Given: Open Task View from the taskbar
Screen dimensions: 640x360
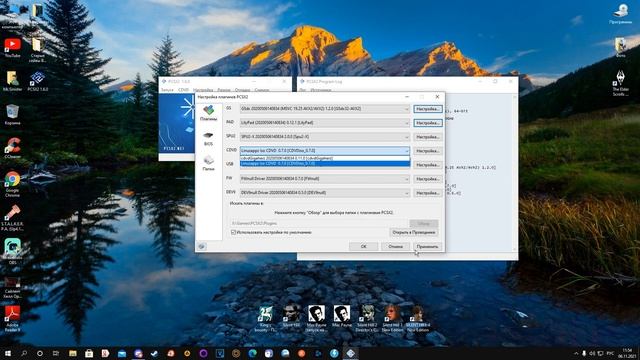Looking at the screenshot, I should click(56, 353).
